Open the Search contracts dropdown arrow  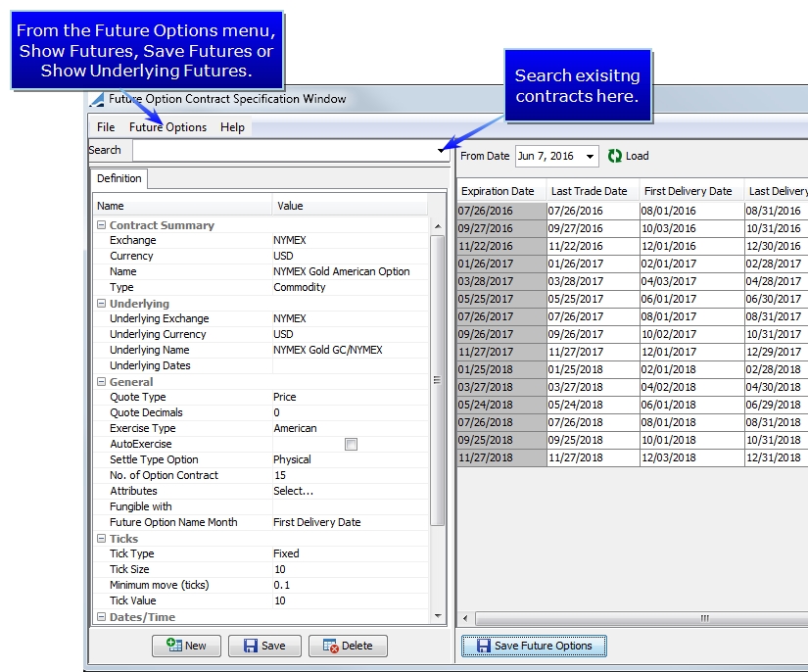[441, 151]
